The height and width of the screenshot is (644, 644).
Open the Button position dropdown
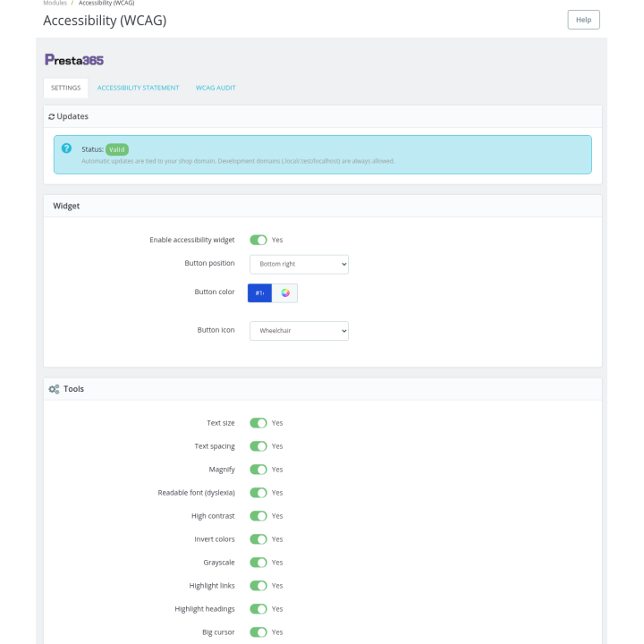299,264
